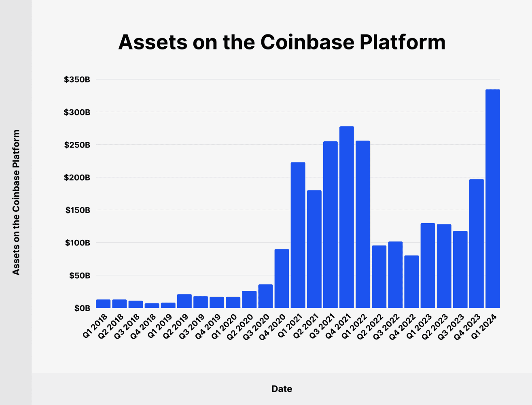Select the Q4 2021 bar
Viewport: 532px width, 405px height.
click(346, 217)
